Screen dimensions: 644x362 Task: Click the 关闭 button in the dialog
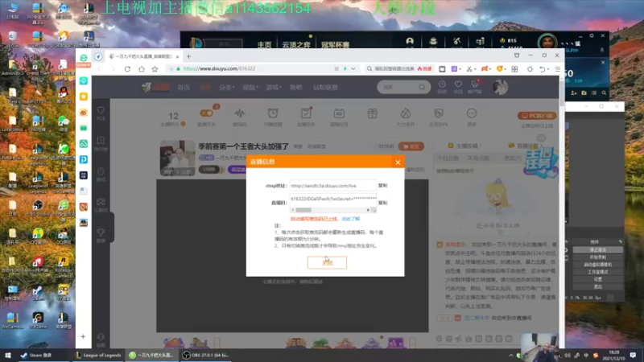click(327, 263)
